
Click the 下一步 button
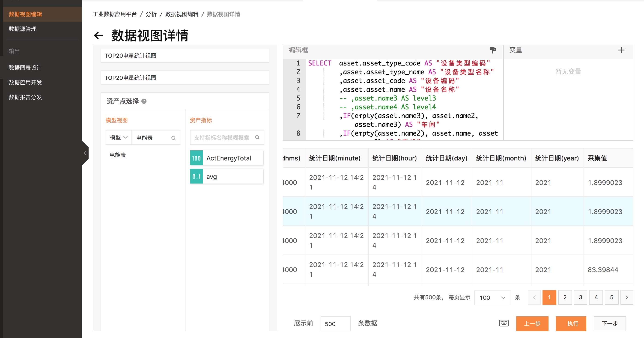coord(610,323)
